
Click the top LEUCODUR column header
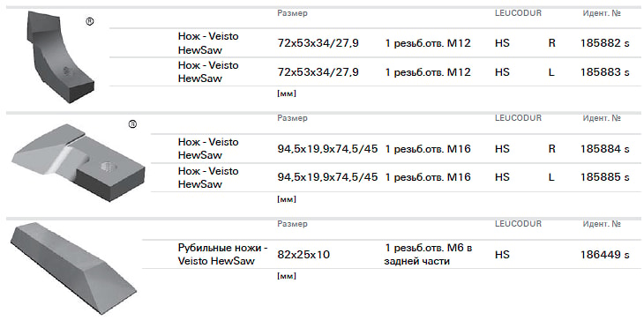tap(518, 13)
